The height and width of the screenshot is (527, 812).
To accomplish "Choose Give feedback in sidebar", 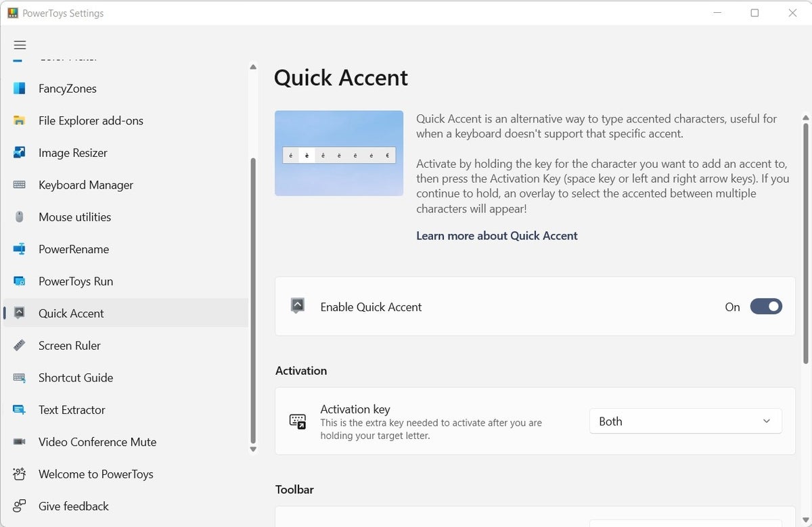I will pyautogui.click(x=126, y=506).
